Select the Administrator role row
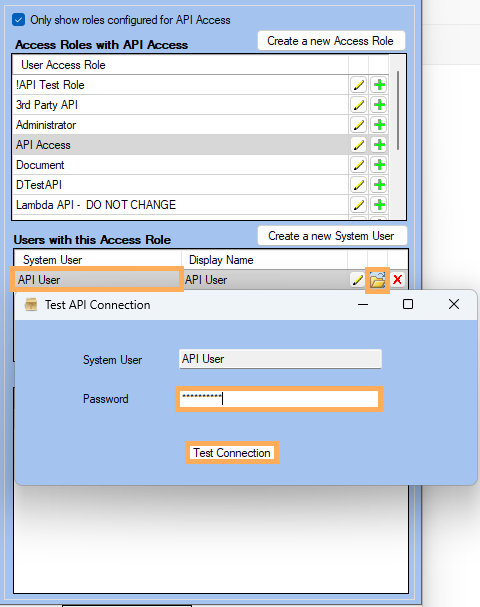This screenshot has height=607, width=480. [180, 125]
